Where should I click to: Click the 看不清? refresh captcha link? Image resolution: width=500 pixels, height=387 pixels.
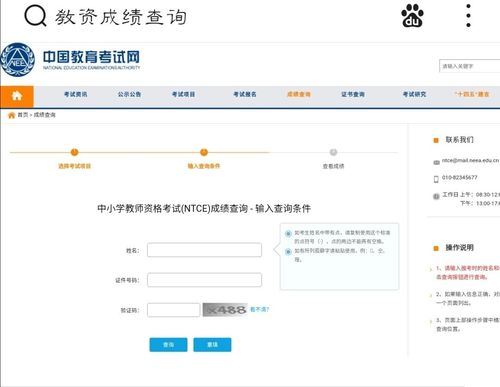pyautogui.click(x=259, y=310)
